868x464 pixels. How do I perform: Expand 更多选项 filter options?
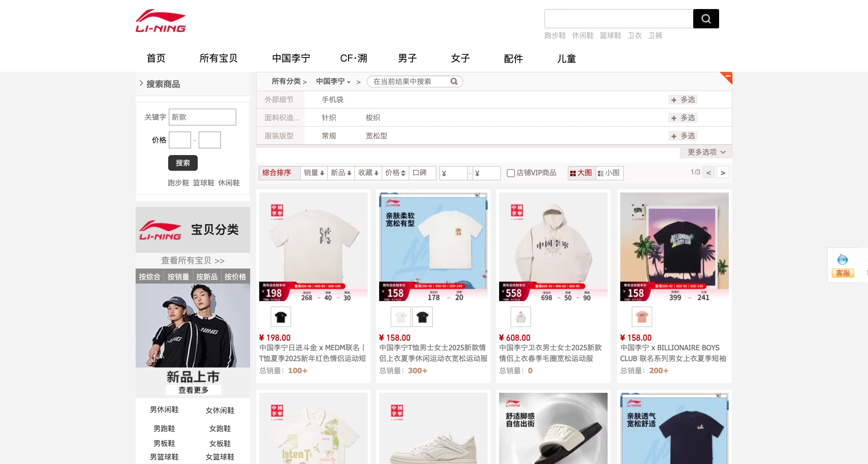click(706, 152)
